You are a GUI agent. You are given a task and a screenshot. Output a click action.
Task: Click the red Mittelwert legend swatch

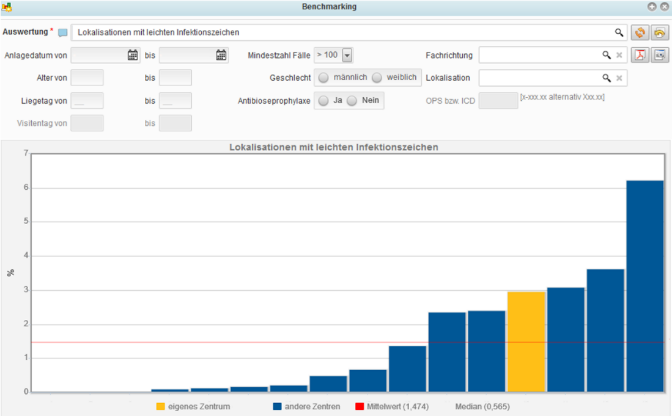[360, 406]
